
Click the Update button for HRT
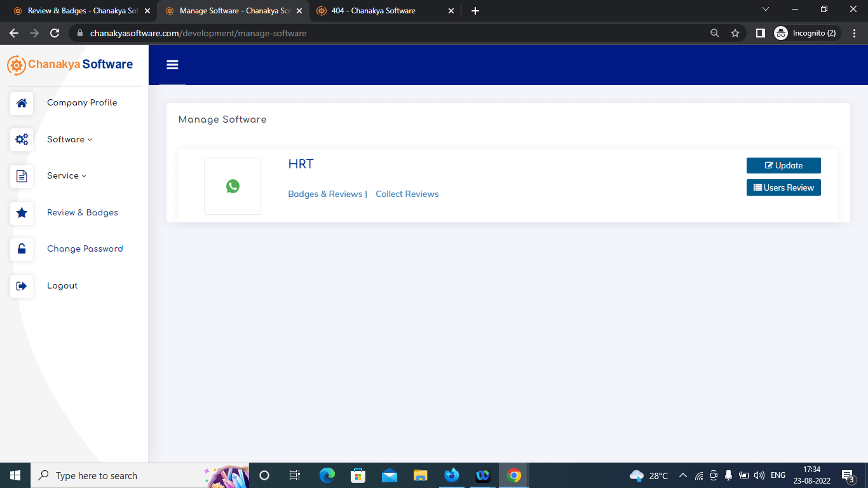pyautogui.click(x=783, y=165)
